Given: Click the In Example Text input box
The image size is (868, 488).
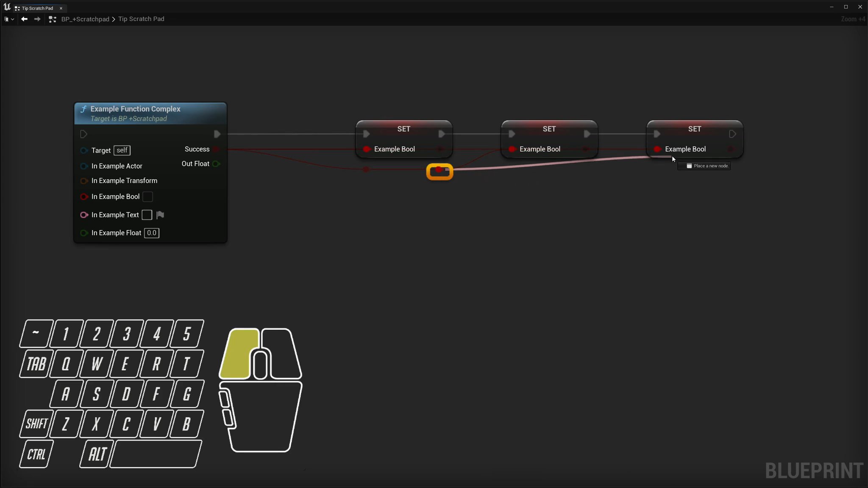Looking at the screenshot, I should click(x=147, y=215).
